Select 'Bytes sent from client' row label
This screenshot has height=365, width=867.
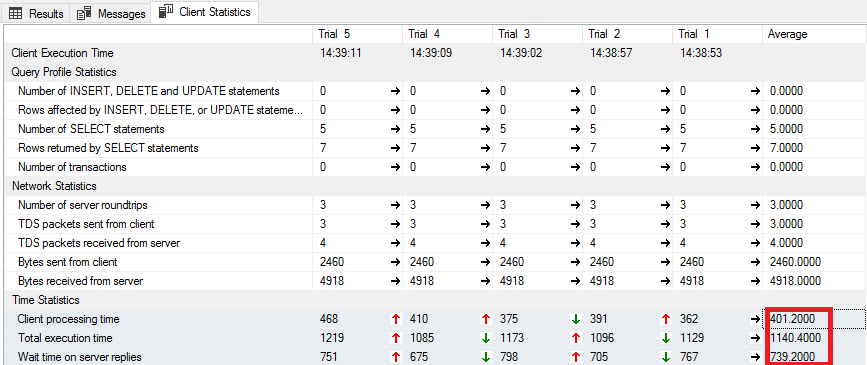67,262
